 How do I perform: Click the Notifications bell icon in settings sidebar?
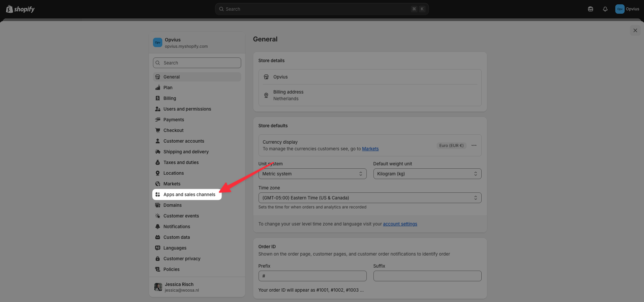[158, 226]
